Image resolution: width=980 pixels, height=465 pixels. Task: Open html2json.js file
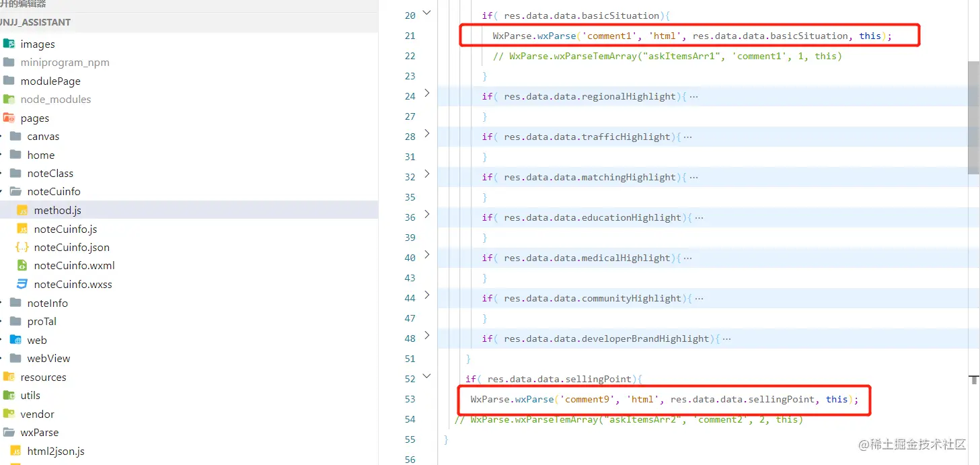56,451
